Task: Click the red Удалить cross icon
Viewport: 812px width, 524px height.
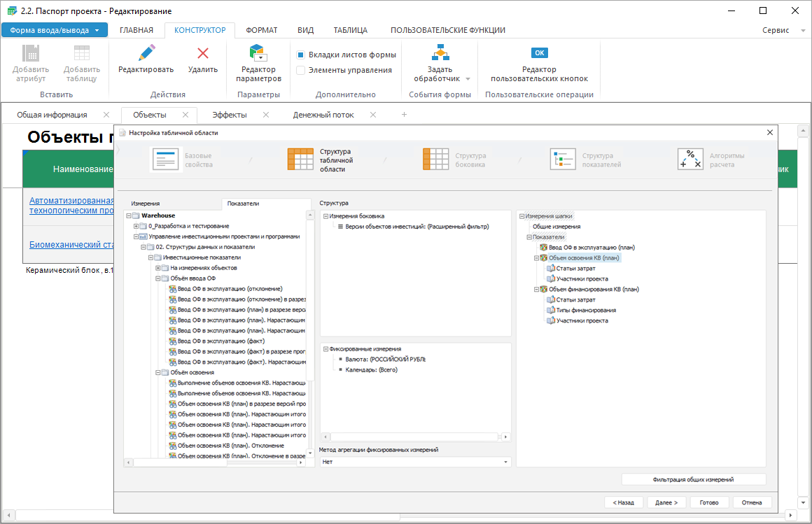Action: tap(203, 52)
